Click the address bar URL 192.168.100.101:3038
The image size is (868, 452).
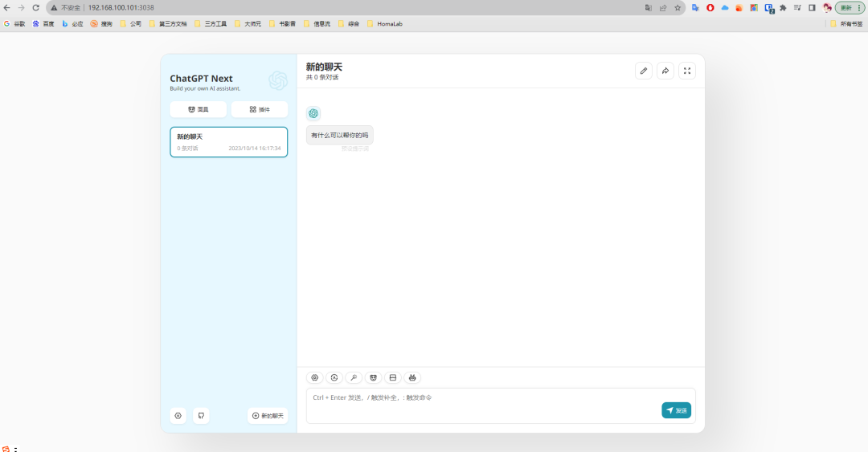[x=121, y=8]
